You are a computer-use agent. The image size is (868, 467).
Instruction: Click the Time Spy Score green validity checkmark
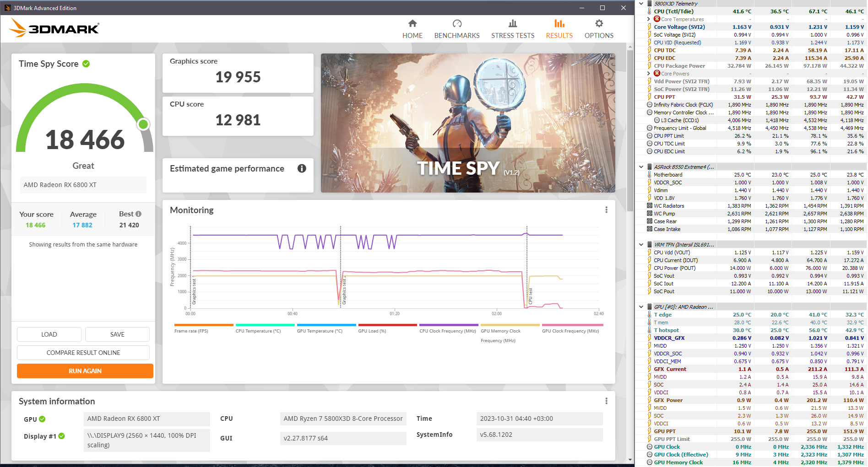[86, 64]
